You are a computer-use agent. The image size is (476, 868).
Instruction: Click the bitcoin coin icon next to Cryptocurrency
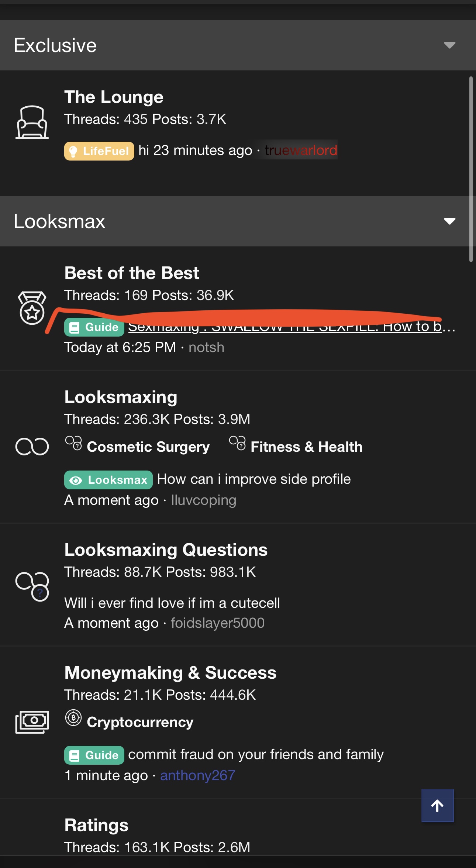pos(73,718)
